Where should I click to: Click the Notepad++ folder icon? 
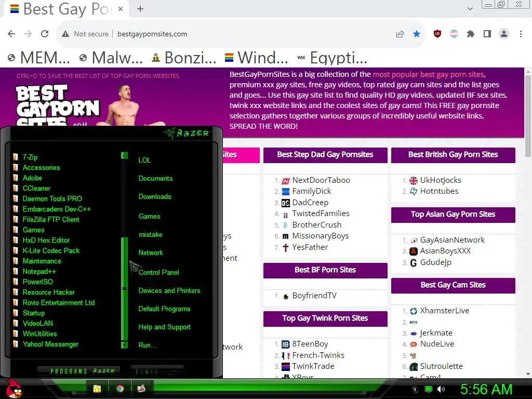[x=15, y=271]
